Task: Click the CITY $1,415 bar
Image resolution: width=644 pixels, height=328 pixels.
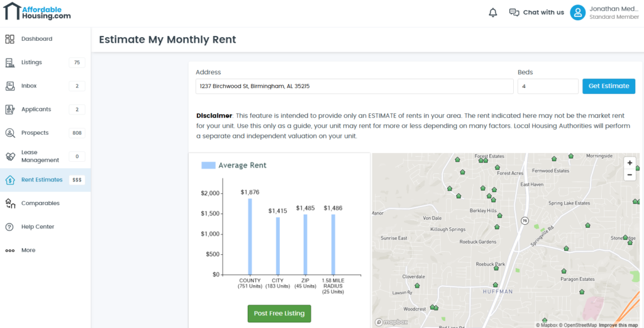Action: click(x=277, y=246)
